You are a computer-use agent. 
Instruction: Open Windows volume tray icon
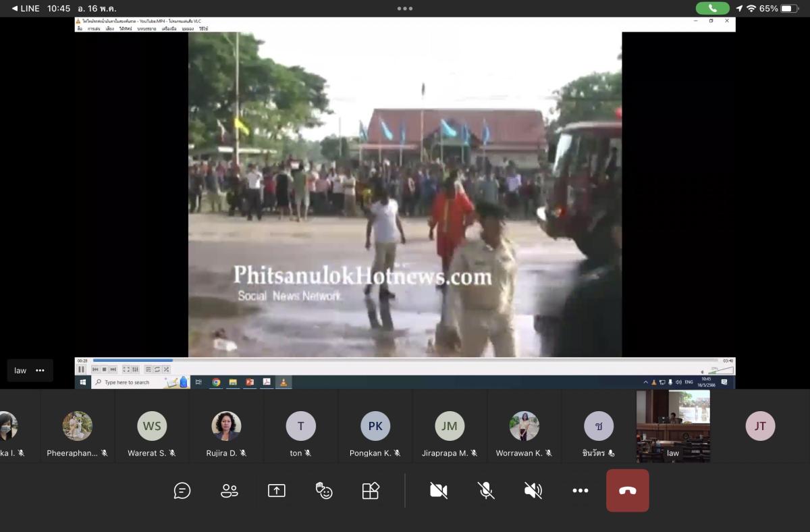678,382
